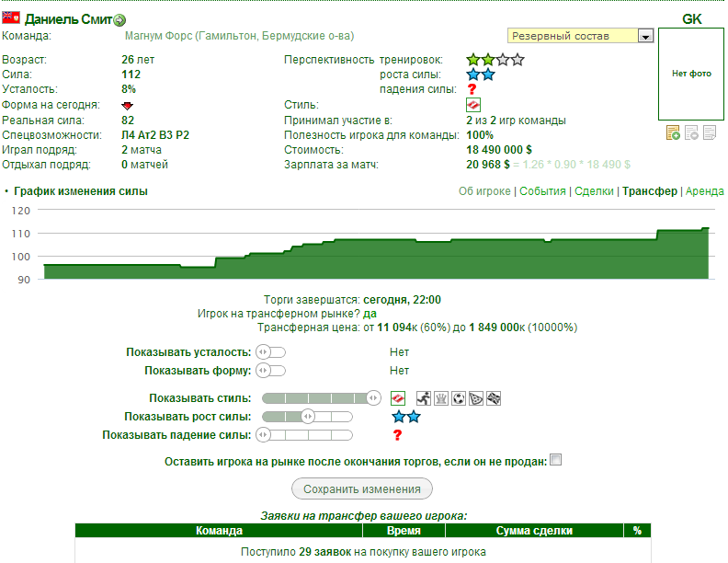This screenshot has height=563, width=728.
Task: Click the blue stars next to Показывать рост силы
Action: 406,417
